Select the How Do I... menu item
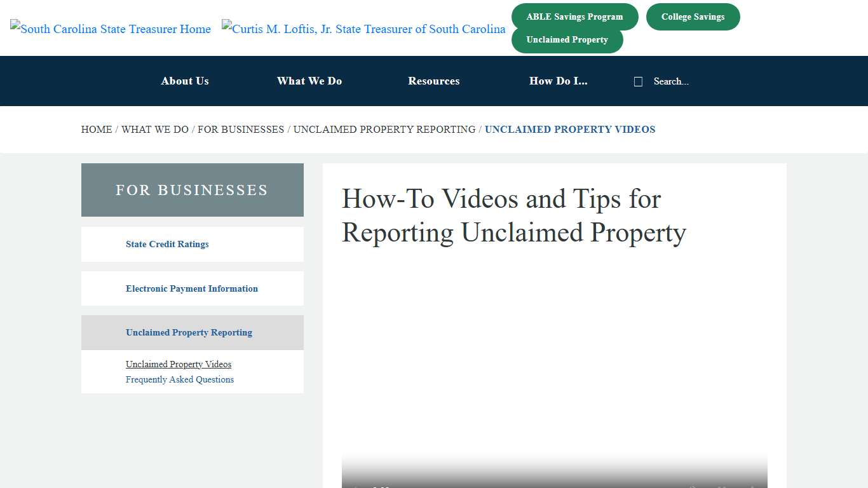The width and height of the screenshot is (868, 488). [x=559, y=81]
